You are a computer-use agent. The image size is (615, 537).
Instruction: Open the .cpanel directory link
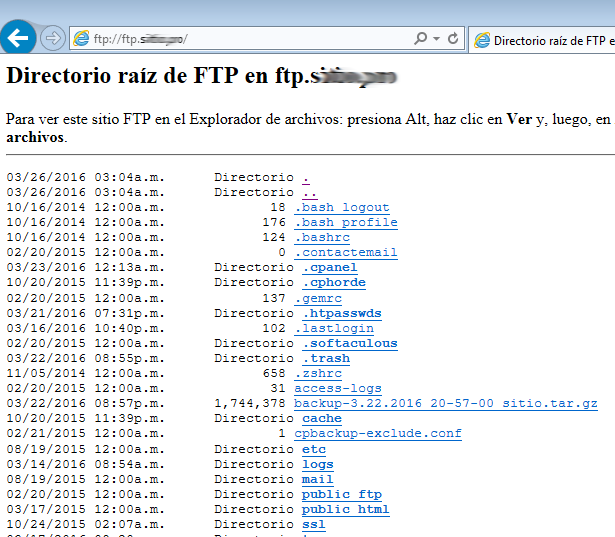coord(329,267)
